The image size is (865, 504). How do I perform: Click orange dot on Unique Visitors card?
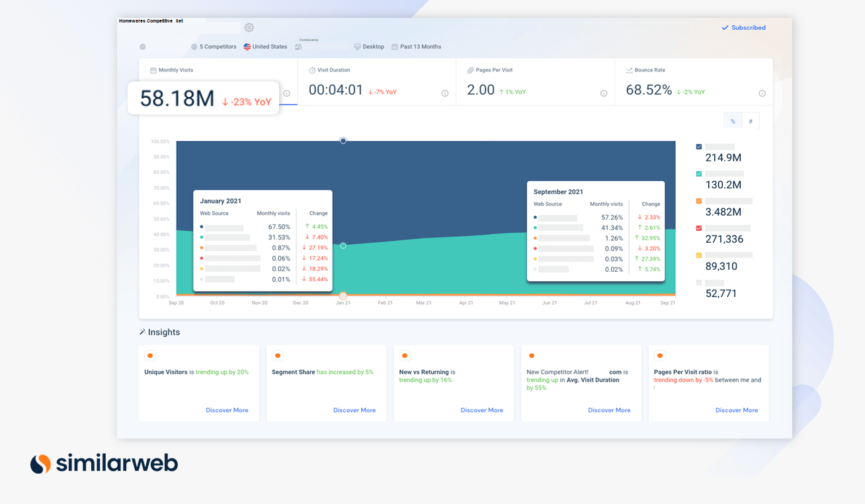[150, 356]
